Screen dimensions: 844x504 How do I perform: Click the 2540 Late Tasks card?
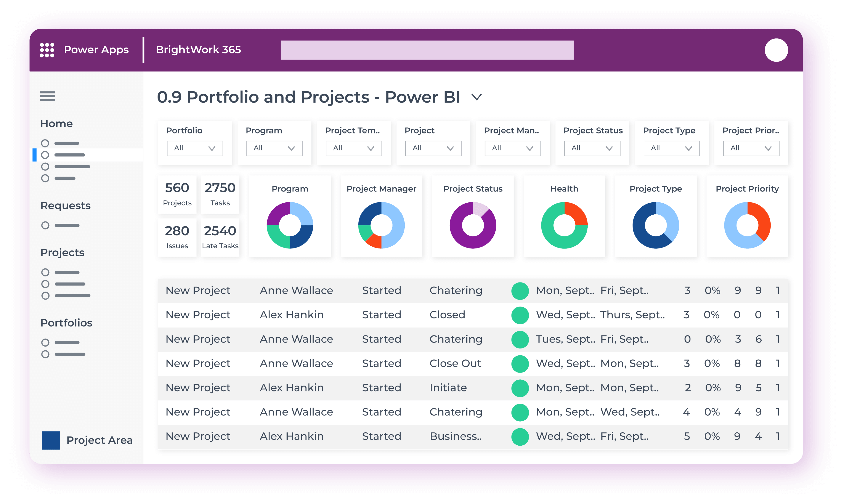tap(220, 237)
